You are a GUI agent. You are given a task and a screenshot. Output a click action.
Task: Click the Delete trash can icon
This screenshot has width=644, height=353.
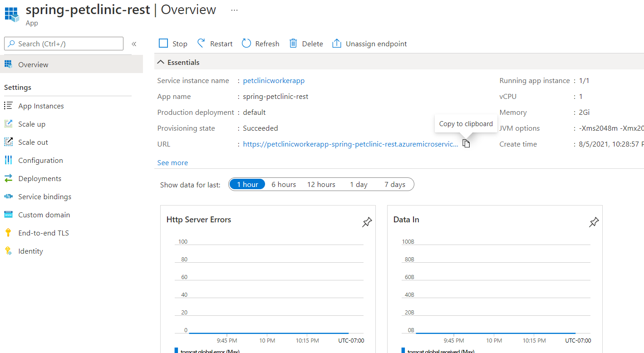293,44
